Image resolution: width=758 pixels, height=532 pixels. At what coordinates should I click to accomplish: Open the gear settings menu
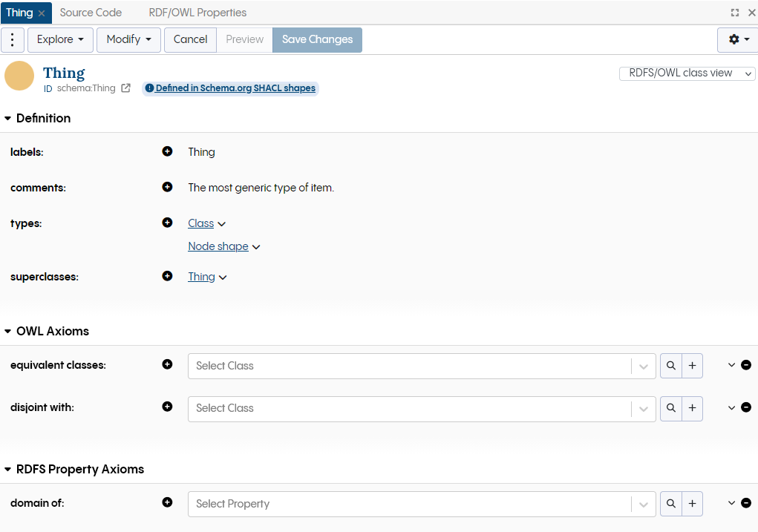pyautogui.click(x=737, y=39)
